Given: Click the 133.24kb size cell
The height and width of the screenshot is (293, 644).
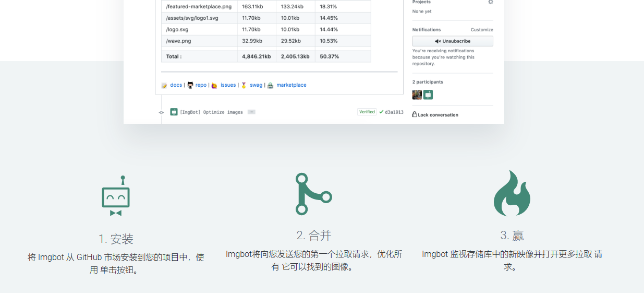Looking at the screenshot, I should (x=296, y=7).
